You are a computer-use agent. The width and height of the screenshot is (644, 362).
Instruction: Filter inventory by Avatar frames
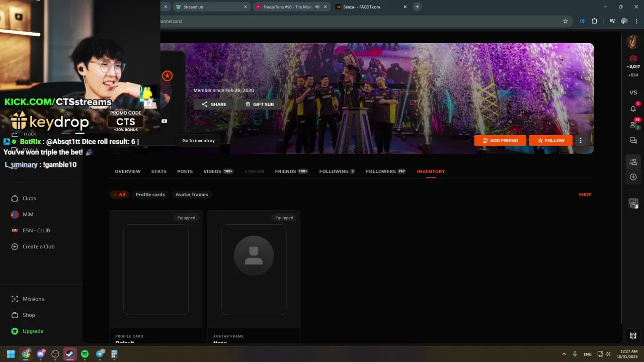click(x=192, y=195)
